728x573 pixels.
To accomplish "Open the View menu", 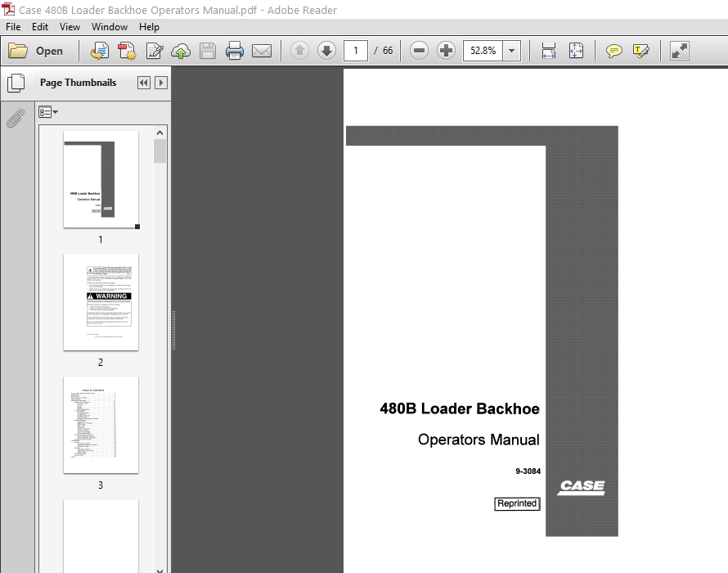I will (70, 27).
